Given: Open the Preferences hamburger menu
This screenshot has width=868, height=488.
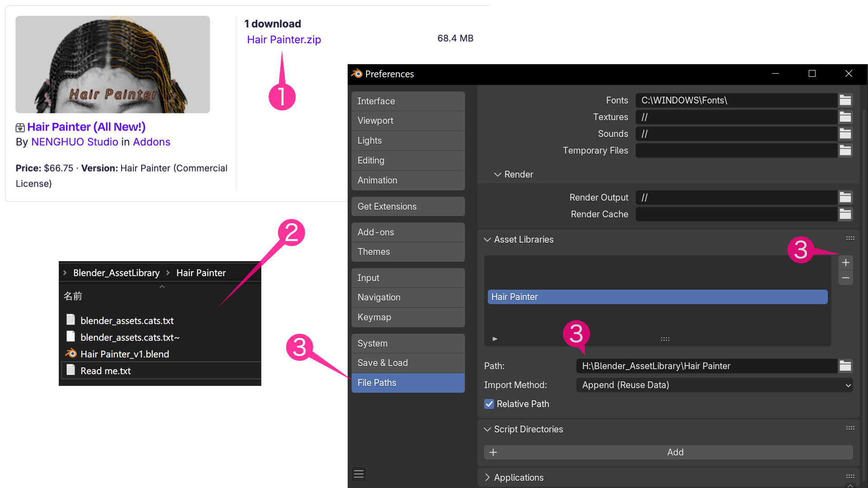Looking at the screenshot, I should pyautogui.click(x=359, y=474).
